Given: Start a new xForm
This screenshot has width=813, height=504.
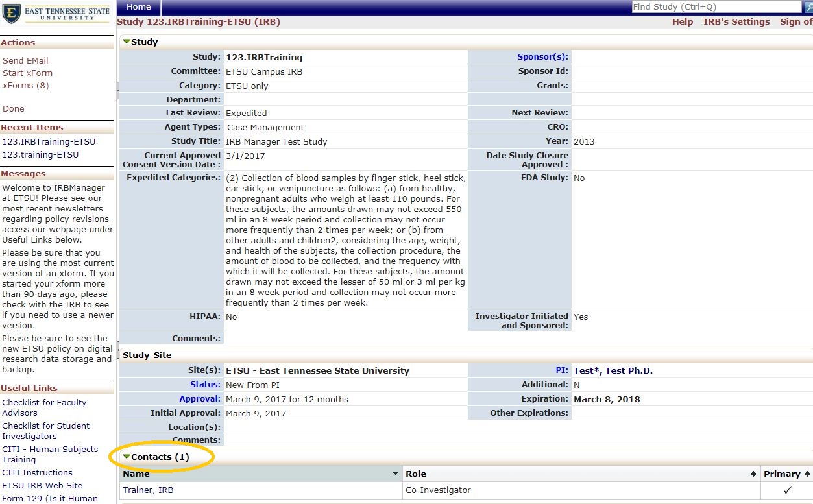Looking at the screenshot, I should (x=27, y=73).
